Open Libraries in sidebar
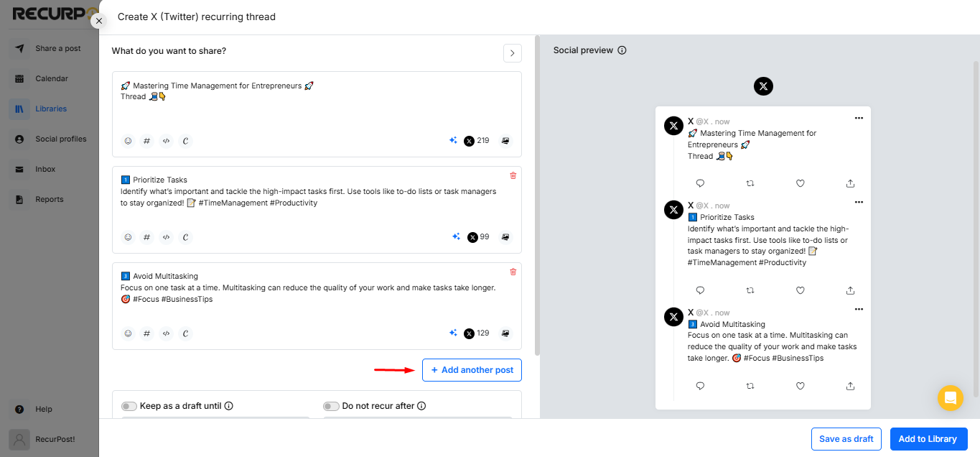Image resolution: width=980 pixels, height=457 pixels. [50, 109]
